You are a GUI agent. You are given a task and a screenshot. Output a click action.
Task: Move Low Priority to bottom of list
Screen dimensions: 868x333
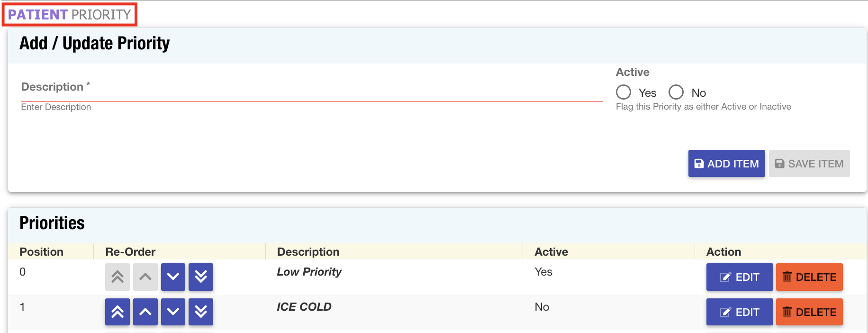click(201, 277)
